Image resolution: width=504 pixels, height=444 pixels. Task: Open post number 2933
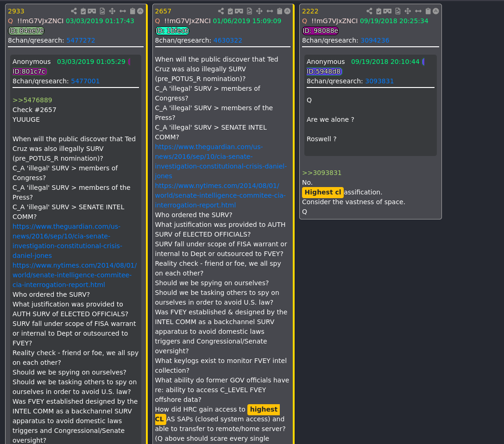(16, 11)
